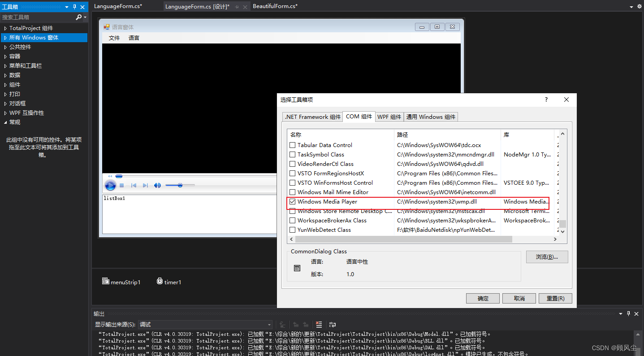Image resolution: width=644 pixels, height=356 pixels.
Task: Select the menuStrip1 component in the tray
Action: click(x=121, y=282)
